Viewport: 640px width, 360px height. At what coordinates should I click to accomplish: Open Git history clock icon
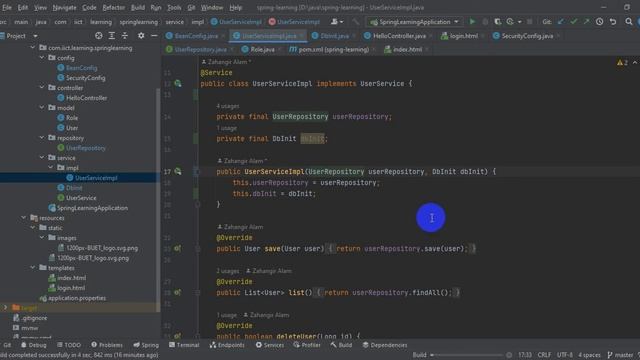pos(599,22)
